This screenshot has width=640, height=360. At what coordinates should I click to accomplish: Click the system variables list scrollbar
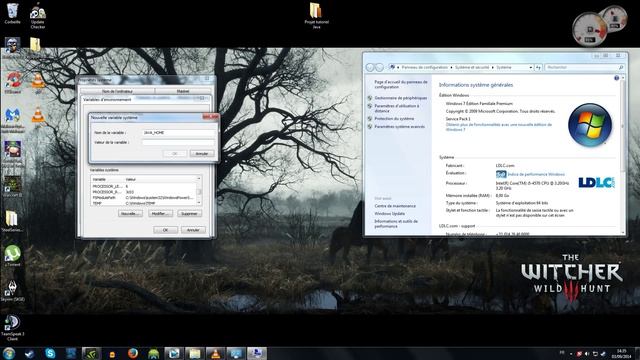(x=199, y=191)
